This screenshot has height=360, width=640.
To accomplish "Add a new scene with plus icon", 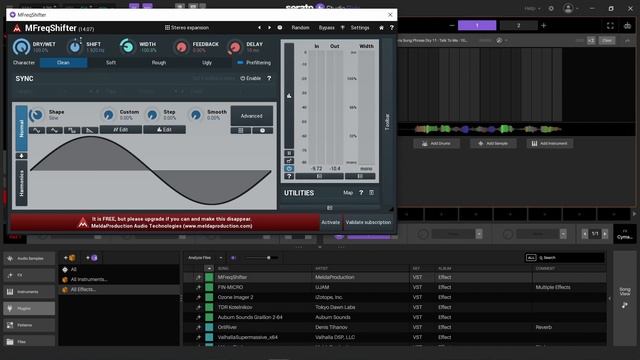I will [x=543, y=25].
